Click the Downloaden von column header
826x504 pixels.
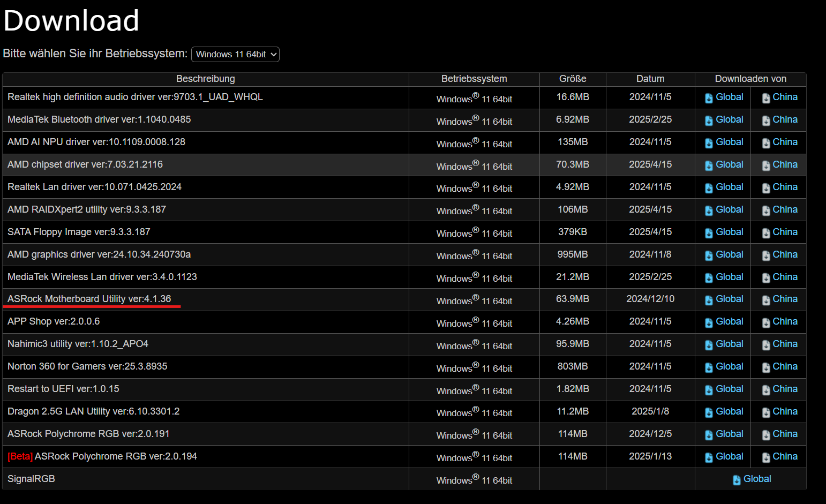point(750,79)
